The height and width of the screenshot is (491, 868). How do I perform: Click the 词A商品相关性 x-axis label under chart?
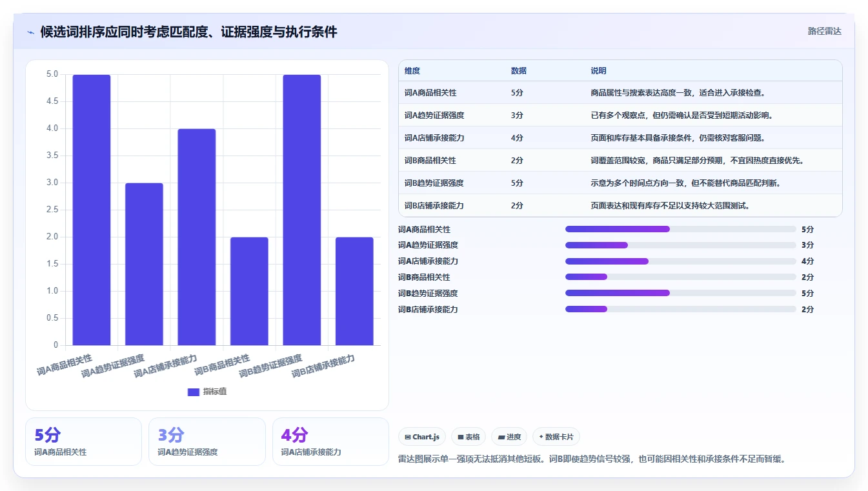[x=65, y=365]
